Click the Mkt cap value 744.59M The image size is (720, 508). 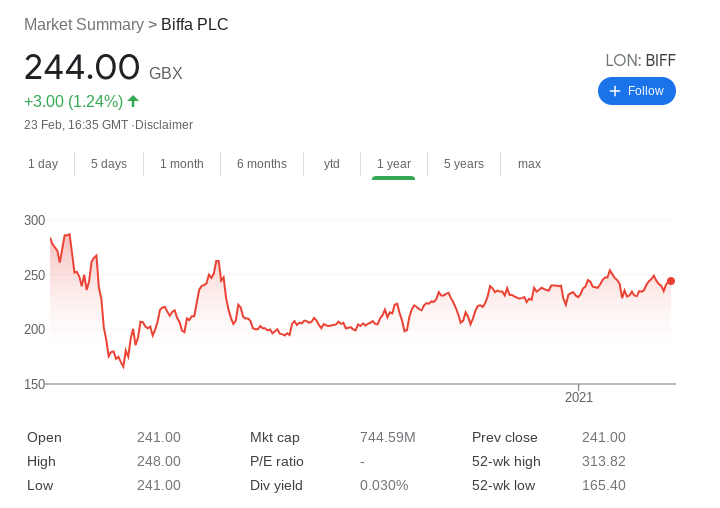[x=388, y=437]
